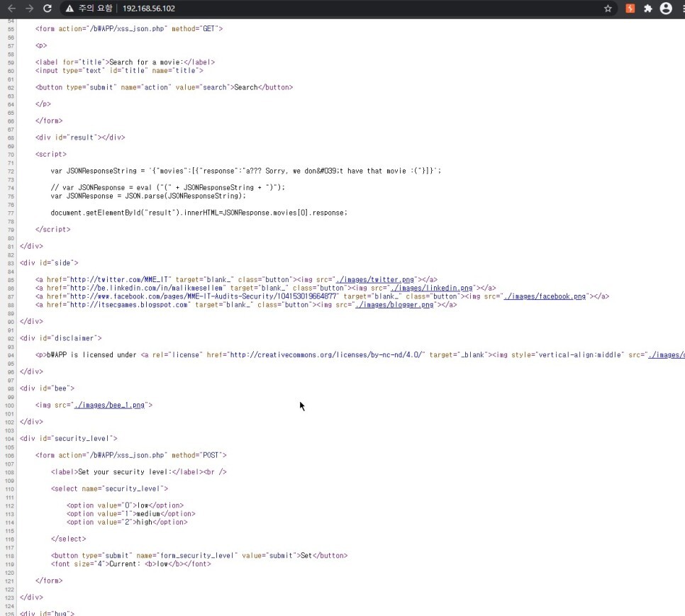Image resolution: width=685 pixels, height=616 pixels.
Task: Open the orange extension icon
Action: [630, 9]
